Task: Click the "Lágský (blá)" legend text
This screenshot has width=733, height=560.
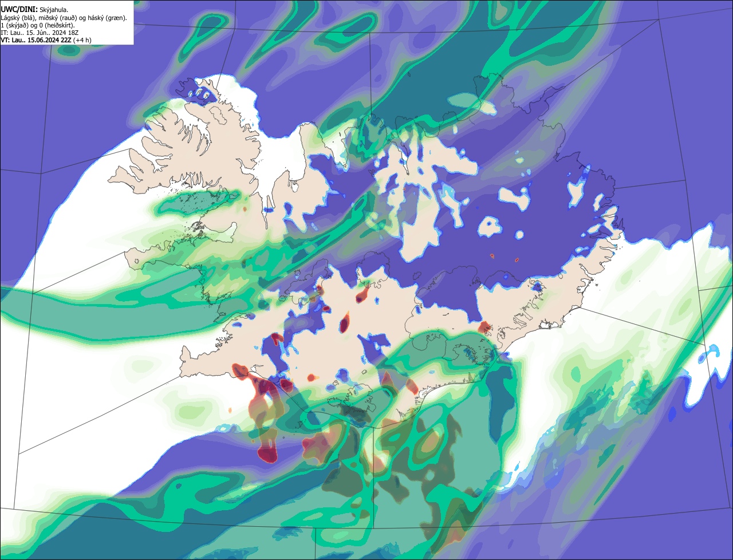Action: (x=18, y=18)
